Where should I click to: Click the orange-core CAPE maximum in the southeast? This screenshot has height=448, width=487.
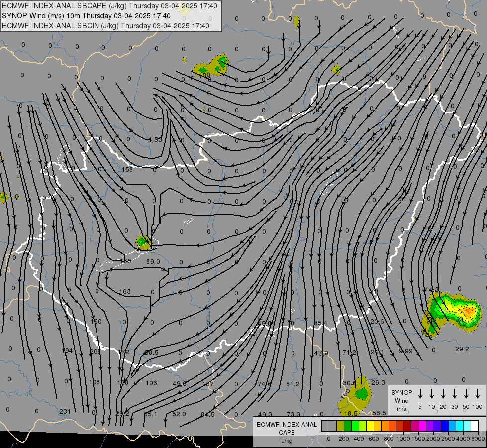[469, 311]
